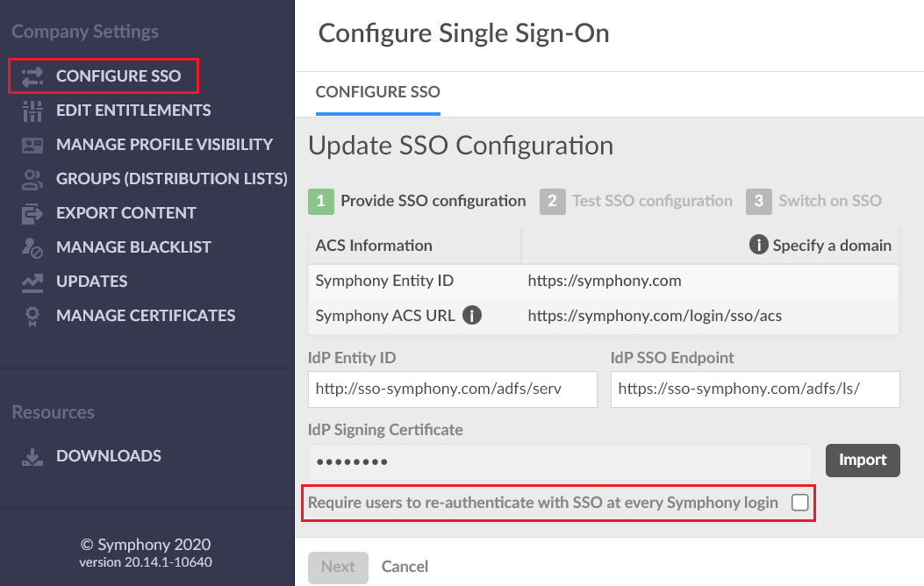Click info icon beside Symphony ACS URL
The image size is (924, 586).
(x=472, y=315)
